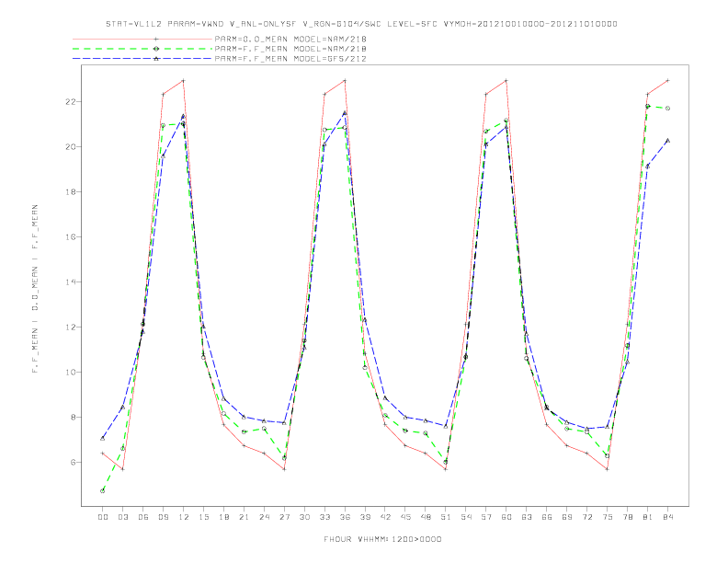Viewport: 728px width, 563px height.
Task: Click the chart title starting with STAT=VL1L2
Action: [x=361, y=24]
